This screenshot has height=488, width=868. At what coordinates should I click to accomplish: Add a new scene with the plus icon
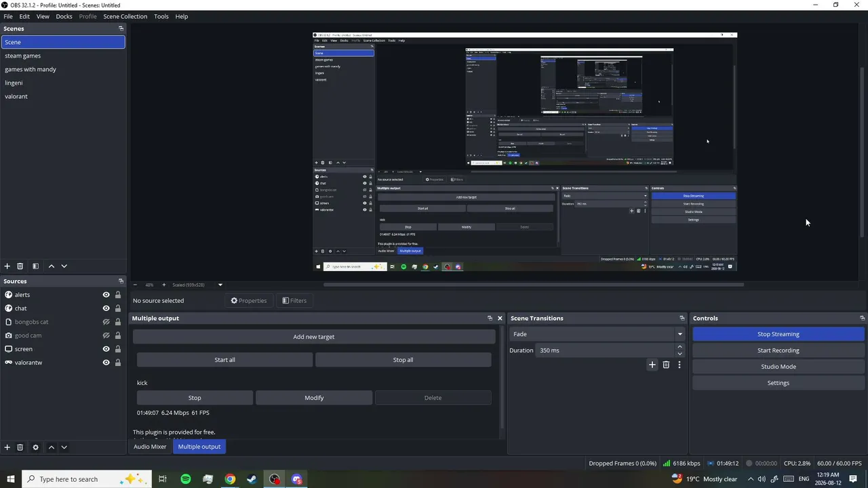7,266
